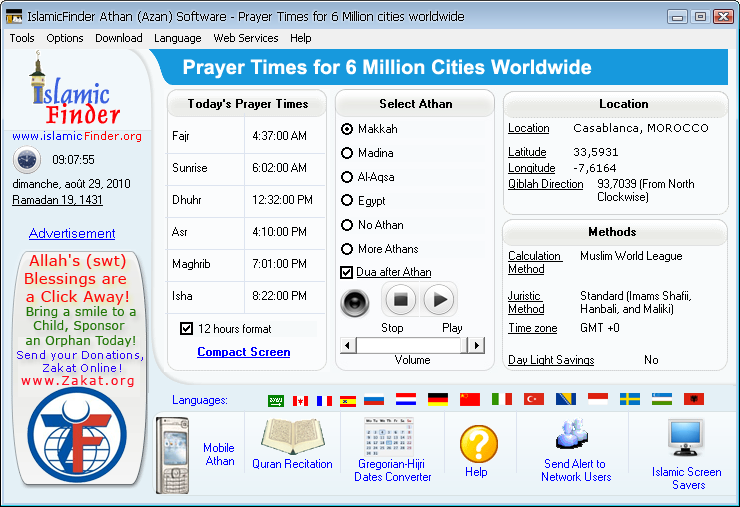740x507 pixels.
Task: Click the Send Alert network users icon
Action: [x=573, y=435]
